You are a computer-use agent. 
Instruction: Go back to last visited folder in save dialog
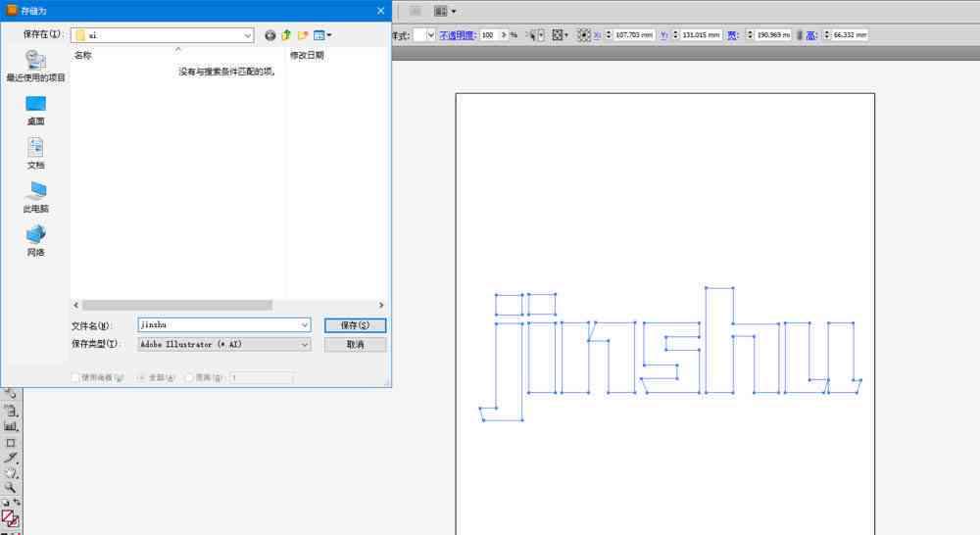coord(270,35)
